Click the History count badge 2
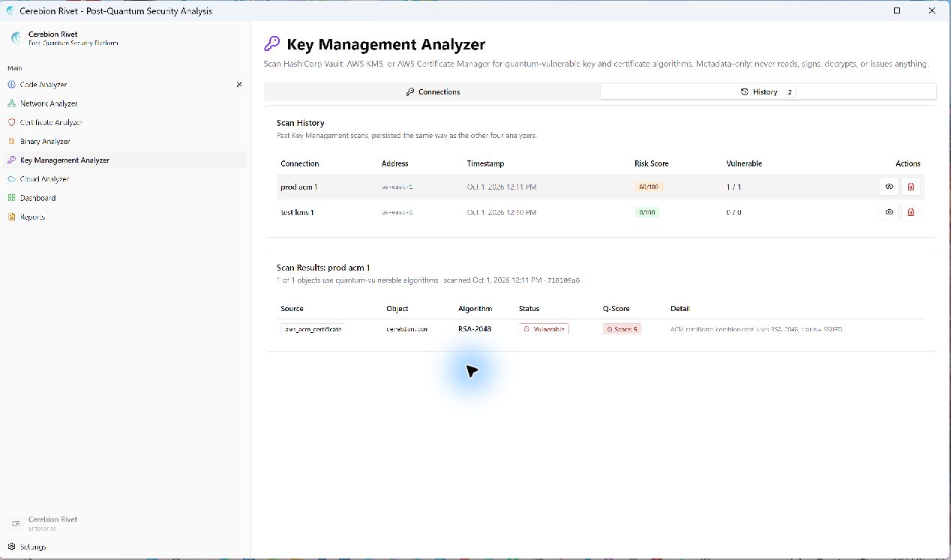The width and height of the screenshot is (951, 560). coord(790,91)
